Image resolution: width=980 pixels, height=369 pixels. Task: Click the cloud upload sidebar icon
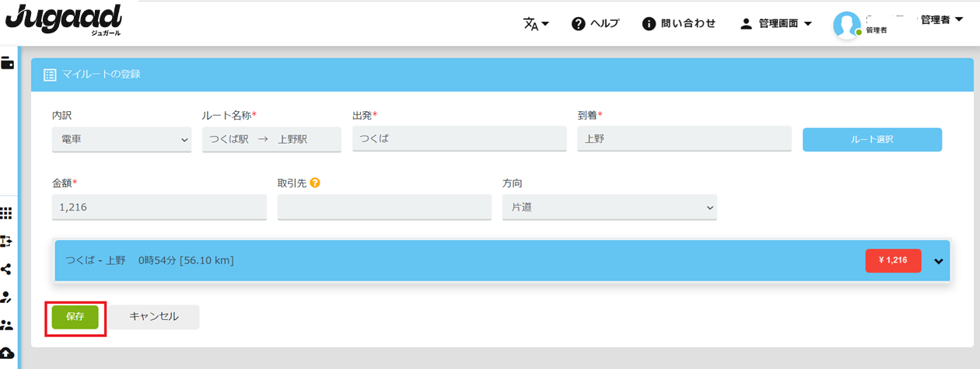pyautogui.click(x=7, y=353)
